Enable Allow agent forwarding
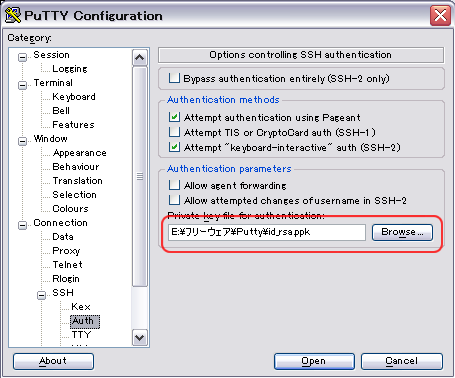The width and height of the screenshot is (455, 378). point(174,185)
